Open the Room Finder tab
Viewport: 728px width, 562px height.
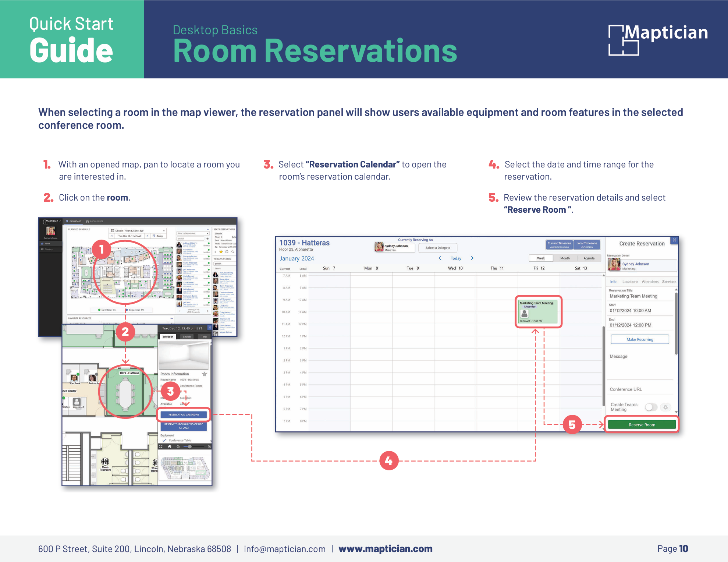coord(95,221)
